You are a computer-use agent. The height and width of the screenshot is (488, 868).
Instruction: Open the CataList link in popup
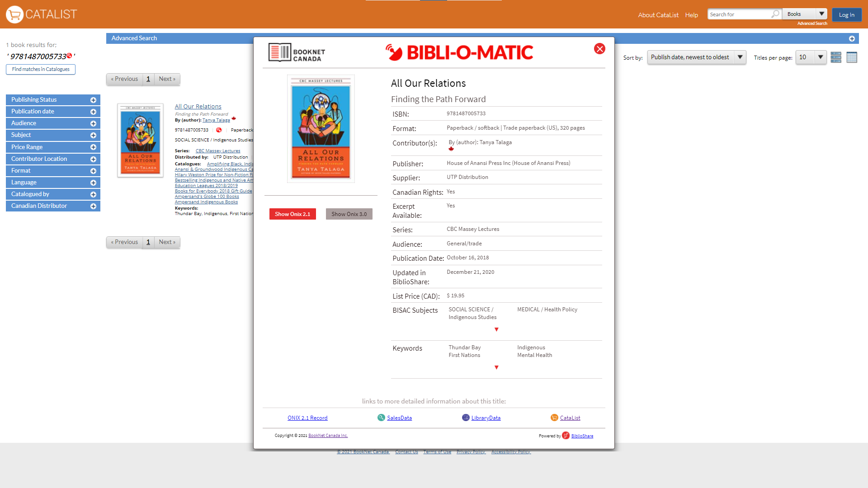point(570,418)
